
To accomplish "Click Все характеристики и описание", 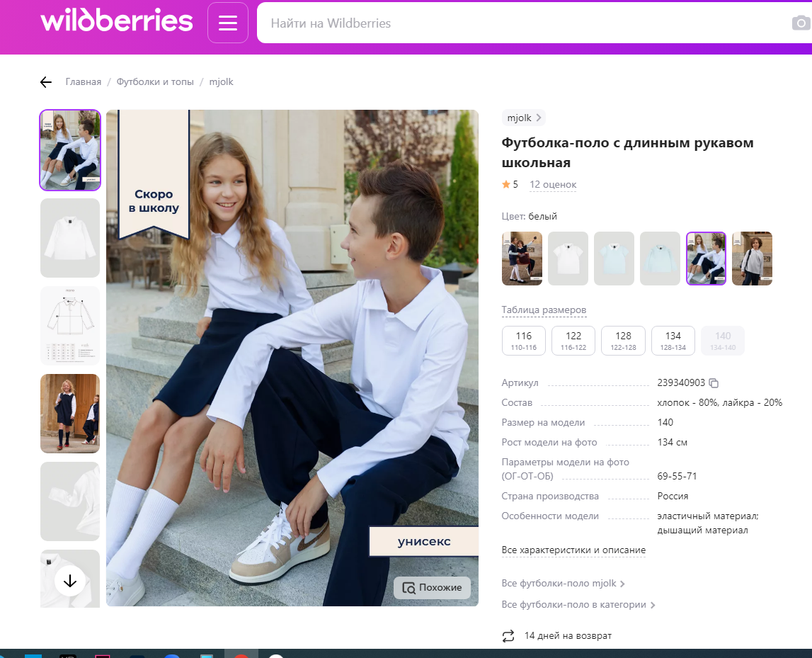I will [x=573, y=550].
